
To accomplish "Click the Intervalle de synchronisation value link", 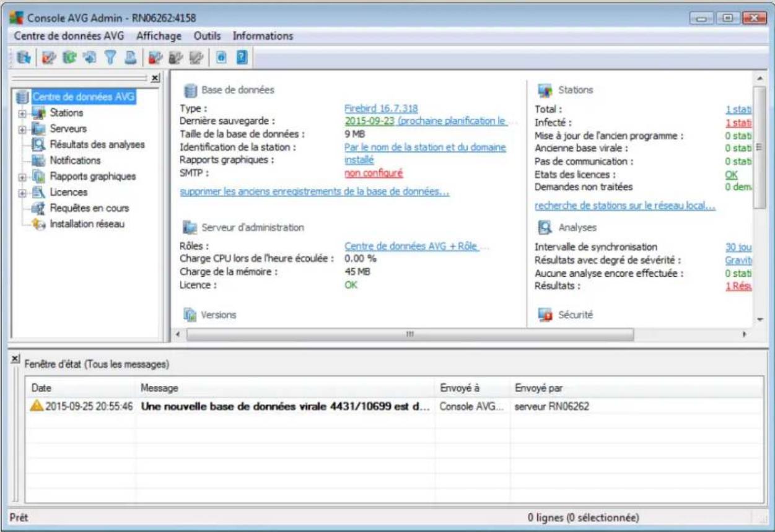I will coord(738,246).
